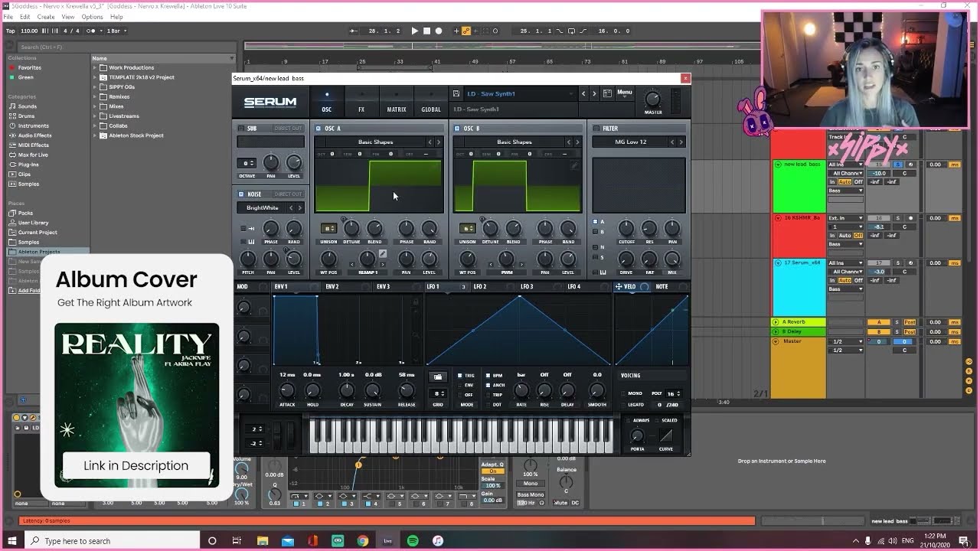Open LFO shape folder icon
The height and width of the screenshot is (551, 980).
(438, 377)
